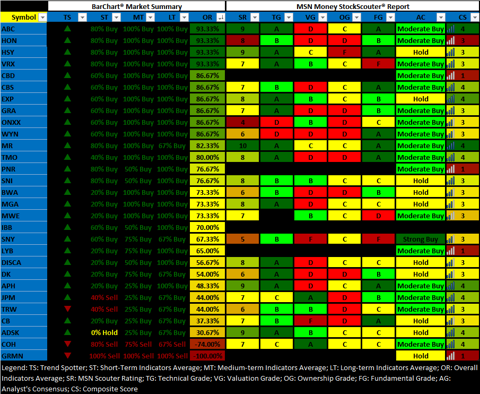The width and height of the screenshot is (480, 394).
Task: Open the TS column filter dropdown
Action: pos(82,18)
